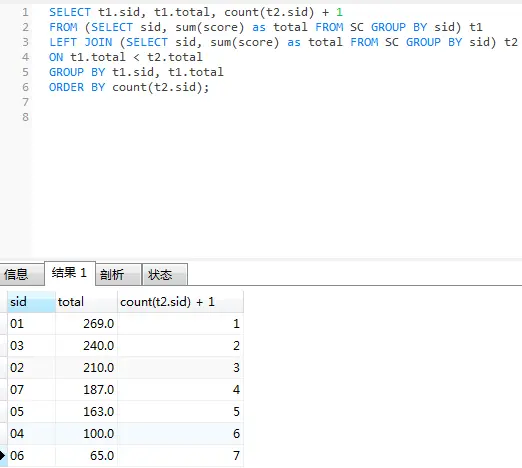Select sid cell 02

(31, 368)
